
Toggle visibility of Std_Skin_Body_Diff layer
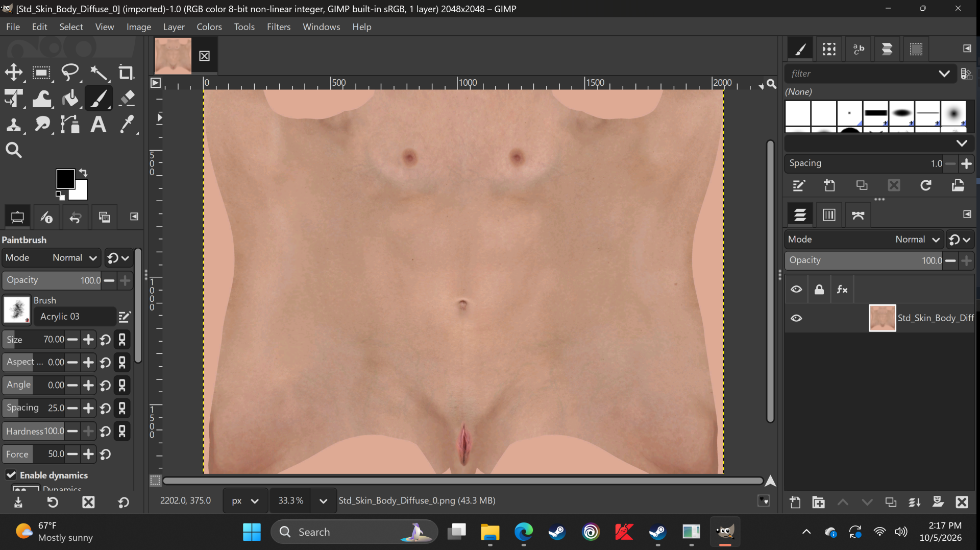(x=796, y=318)
